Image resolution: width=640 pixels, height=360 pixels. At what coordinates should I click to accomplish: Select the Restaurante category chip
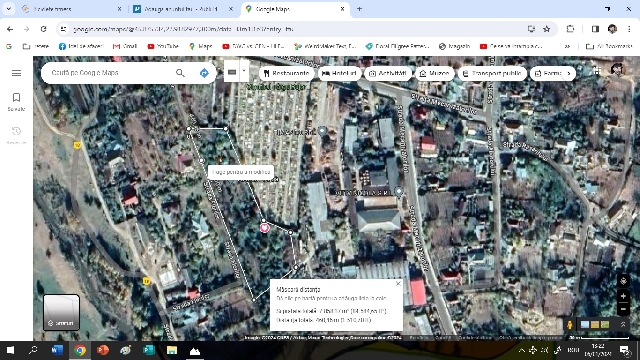pos(287,73)
